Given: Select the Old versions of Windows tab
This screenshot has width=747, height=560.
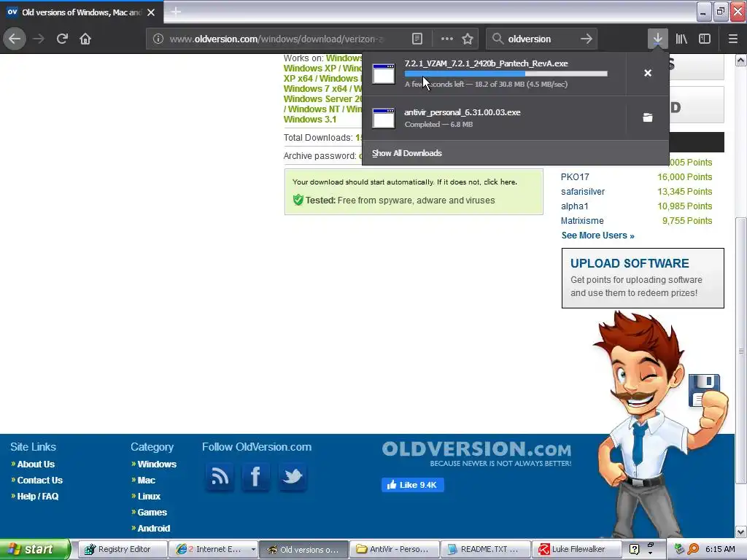Looking at the screenshot, I should (82, 12).
